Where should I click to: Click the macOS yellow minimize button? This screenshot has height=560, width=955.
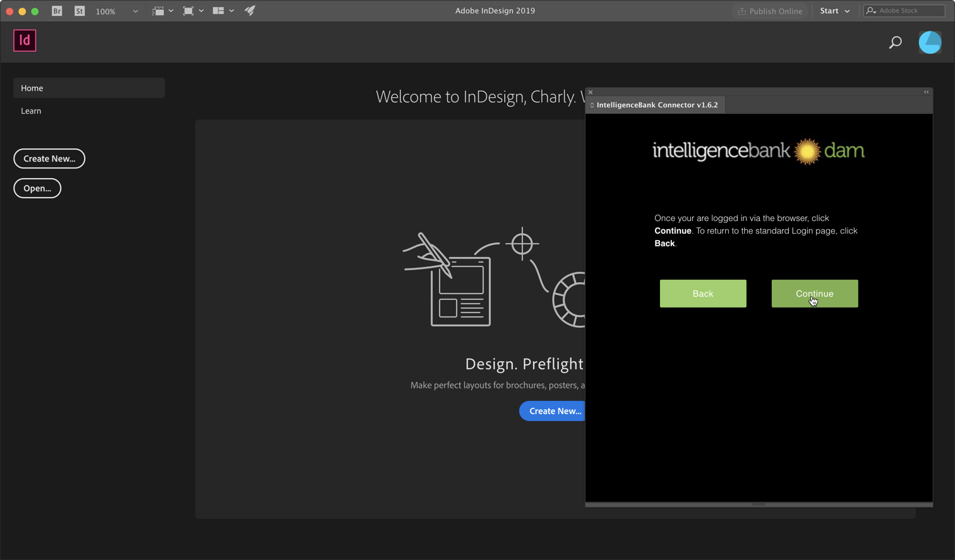[22, 11]
